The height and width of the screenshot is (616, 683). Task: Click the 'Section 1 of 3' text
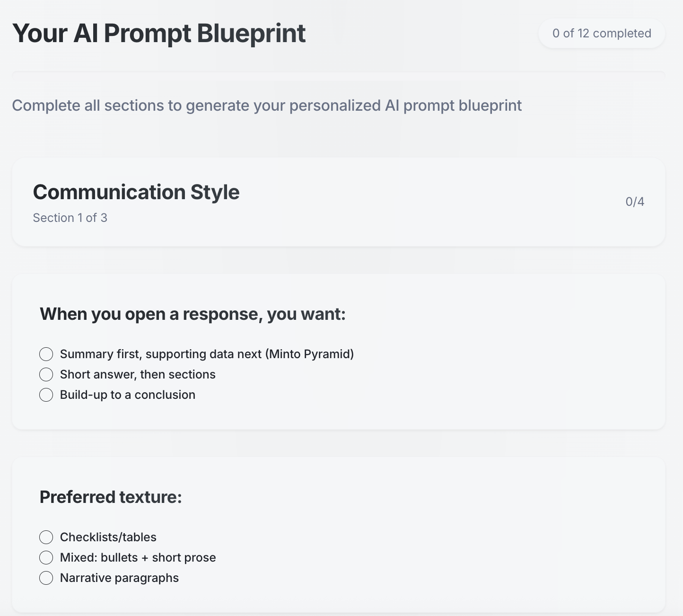70,218
